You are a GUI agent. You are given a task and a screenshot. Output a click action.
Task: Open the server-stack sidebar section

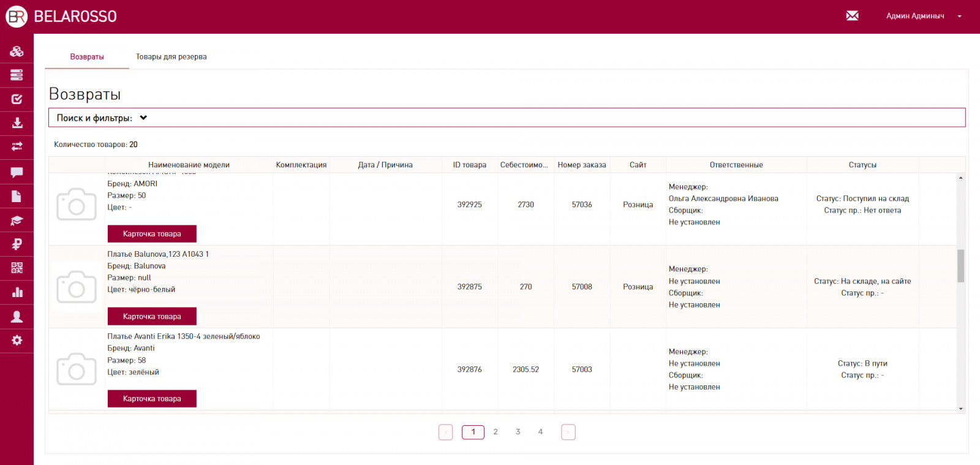coord(17,75)
